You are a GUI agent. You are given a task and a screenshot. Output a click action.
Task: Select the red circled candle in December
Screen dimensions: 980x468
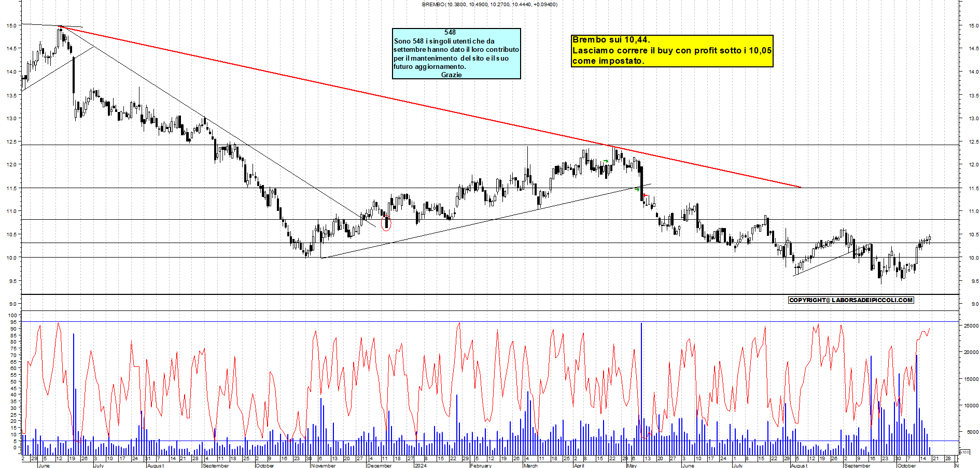[386, 223]
